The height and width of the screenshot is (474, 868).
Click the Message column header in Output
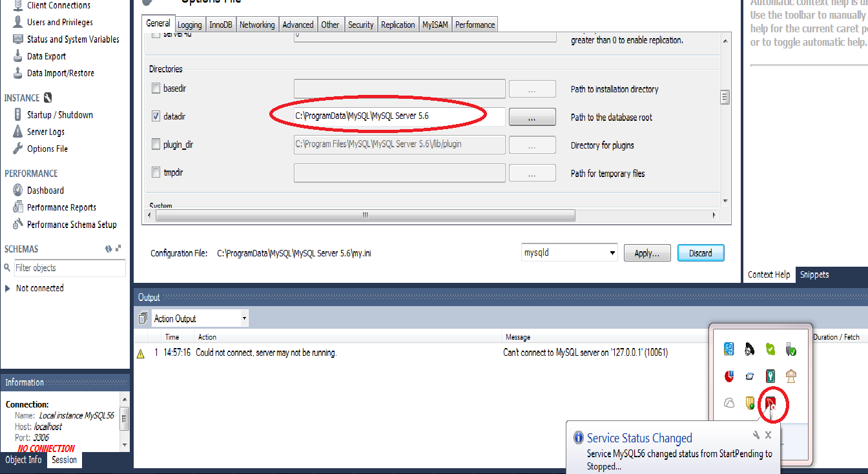(518, 337)
